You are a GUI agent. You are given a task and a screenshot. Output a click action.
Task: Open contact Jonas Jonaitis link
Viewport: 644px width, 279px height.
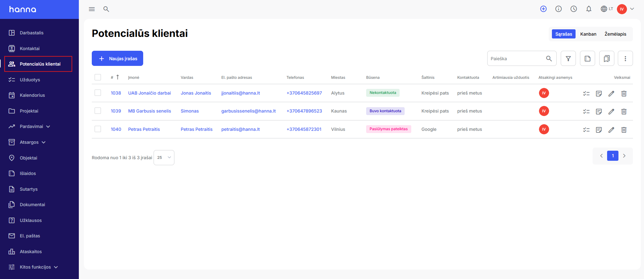click(196, 93)
